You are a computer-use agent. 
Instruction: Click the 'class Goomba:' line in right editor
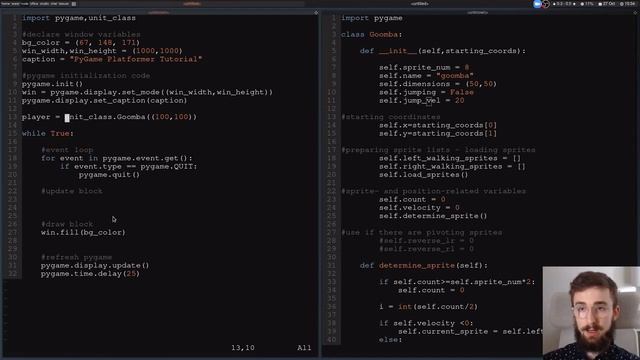[371, 34]
